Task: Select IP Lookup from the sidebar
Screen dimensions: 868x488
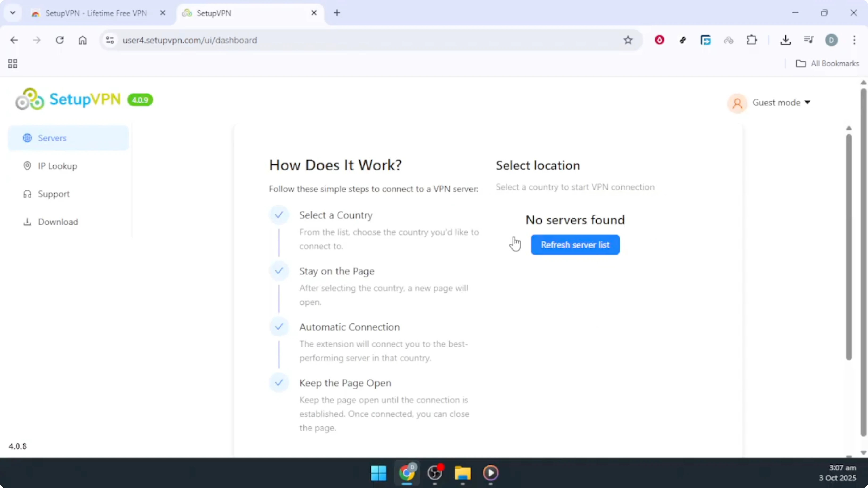Action: [x=57, y=166]
